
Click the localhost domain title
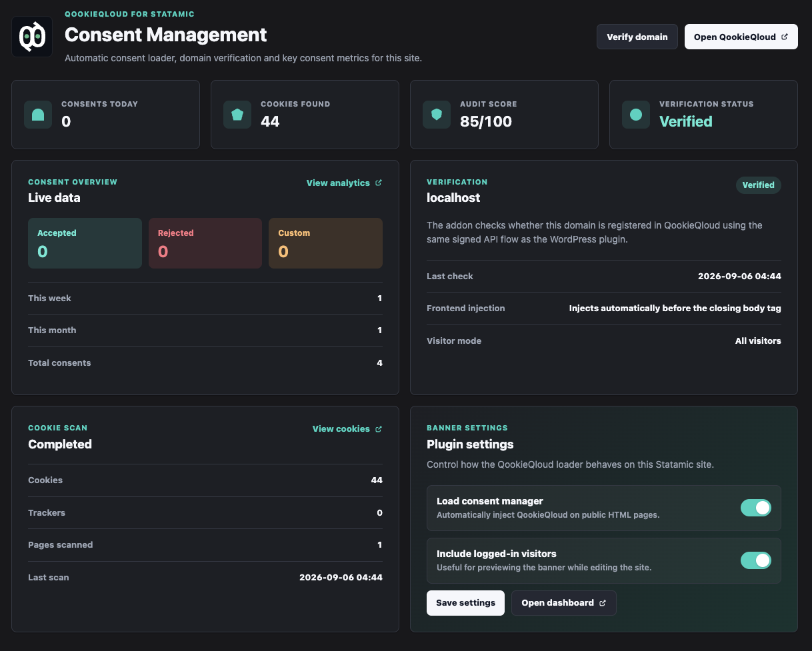453,198
